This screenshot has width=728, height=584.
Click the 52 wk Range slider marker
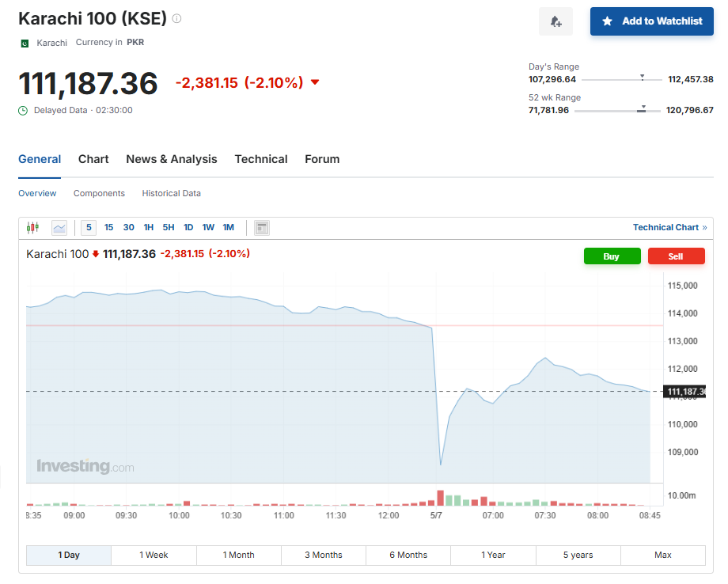642,108
